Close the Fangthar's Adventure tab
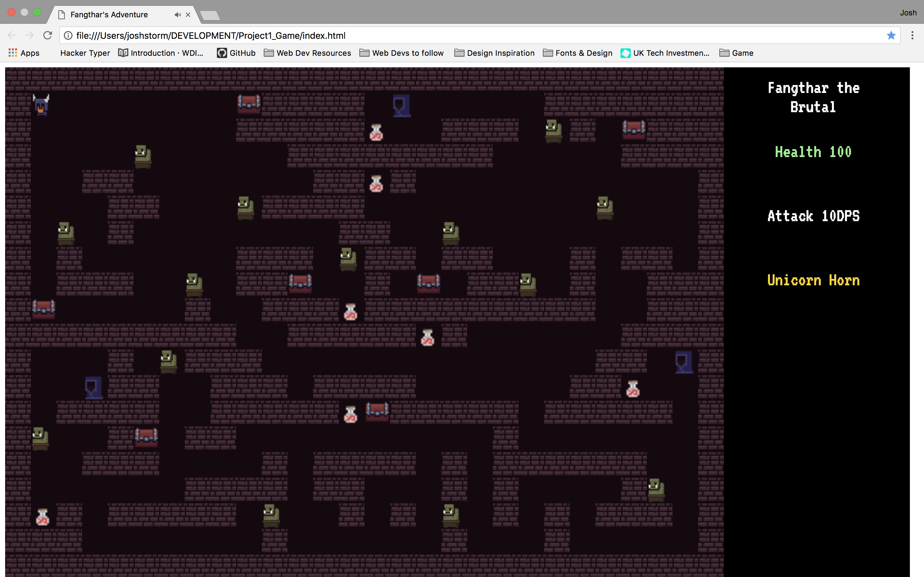Image resolution: width=924 pixels, height=577 pixels. coord(188,15)
